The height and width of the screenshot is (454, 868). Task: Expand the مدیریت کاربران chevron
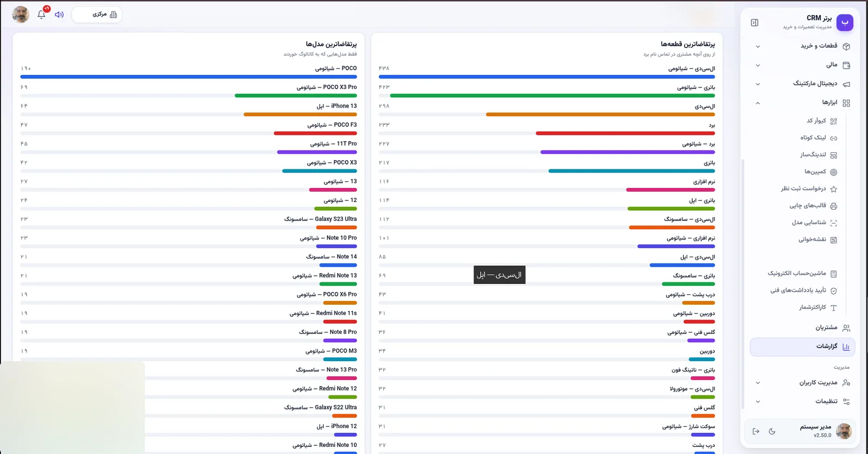(758, 383)
